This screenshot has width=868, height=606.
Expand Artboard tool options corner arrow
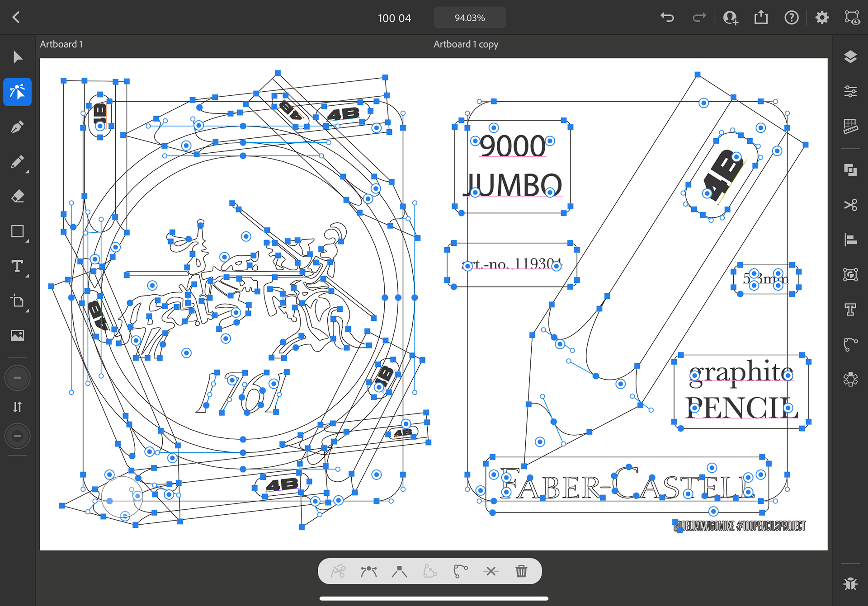point(28,311)
